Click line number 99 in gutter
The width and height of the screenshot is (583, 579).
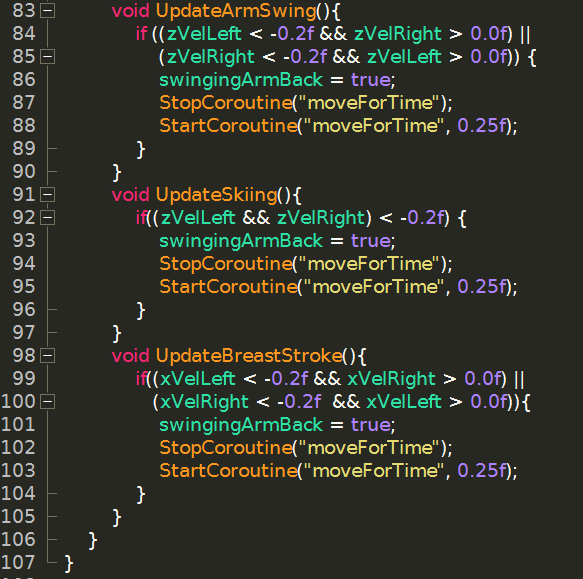24,379
